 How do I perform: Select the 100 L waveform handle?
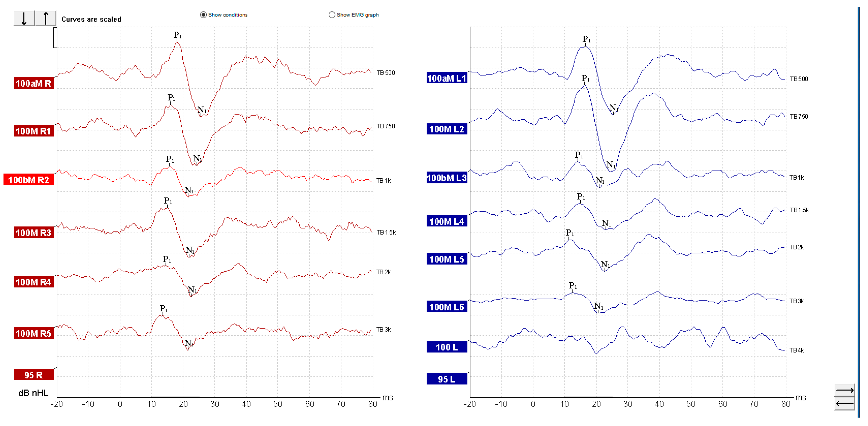coord(446,347)
